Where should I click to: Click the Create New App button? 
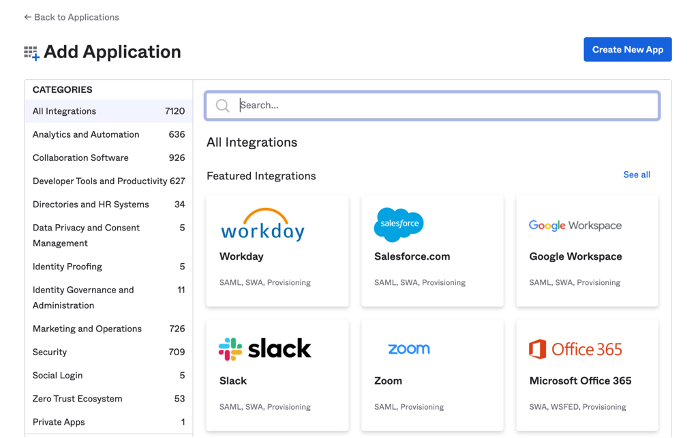click(x=628, y=49)
